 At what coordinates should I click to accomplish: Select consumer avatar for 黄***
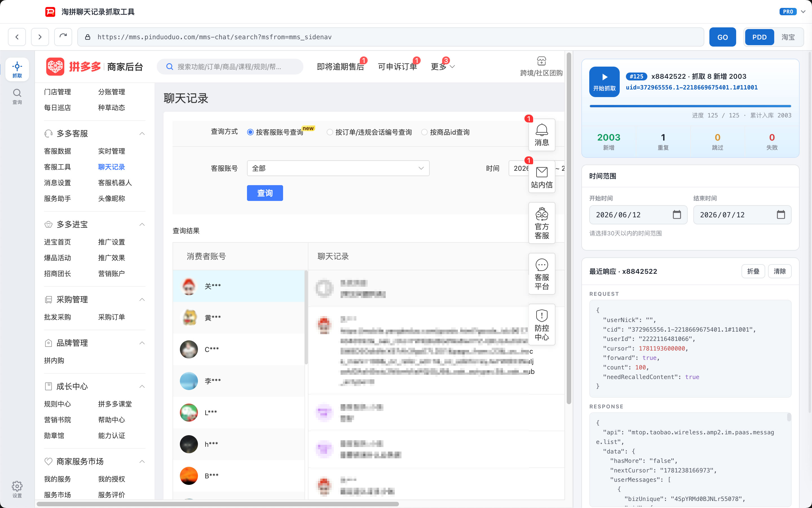[189, 318]
